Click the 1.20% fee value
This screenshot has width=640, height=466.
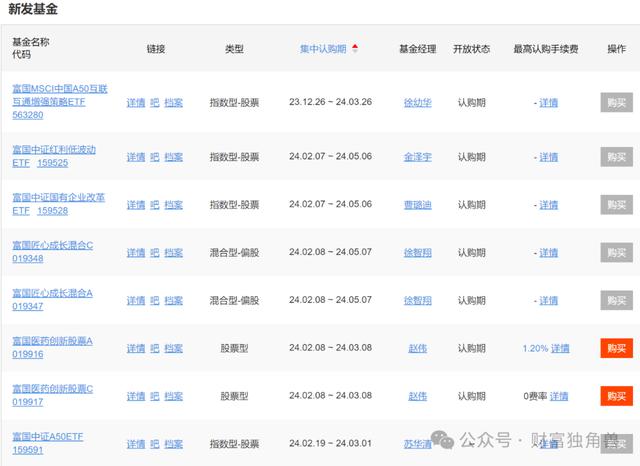click(x=535, y=348)
